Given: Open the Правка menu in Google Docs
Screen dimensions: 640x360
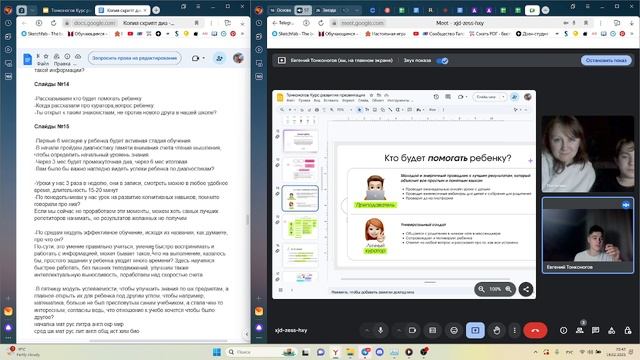Looking at the screenshot, I should [x=62, y=64].
